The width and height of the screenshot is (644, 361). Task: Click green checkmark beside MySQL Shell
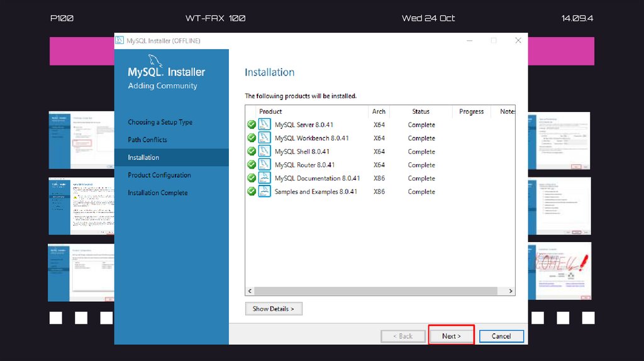pos(252,151)
